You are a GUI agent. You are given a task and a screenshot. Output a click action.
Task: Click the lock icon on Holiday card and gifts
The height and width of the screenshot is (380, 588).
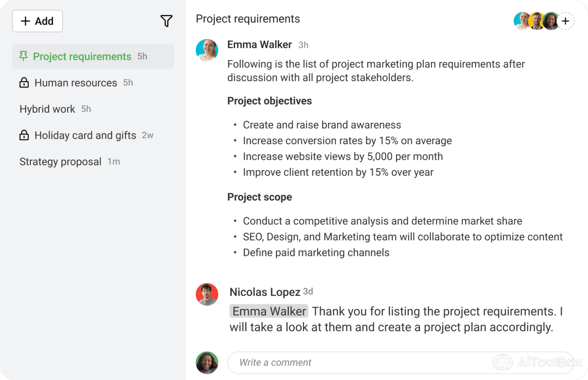pyautogui.click(x=24, y=135)
